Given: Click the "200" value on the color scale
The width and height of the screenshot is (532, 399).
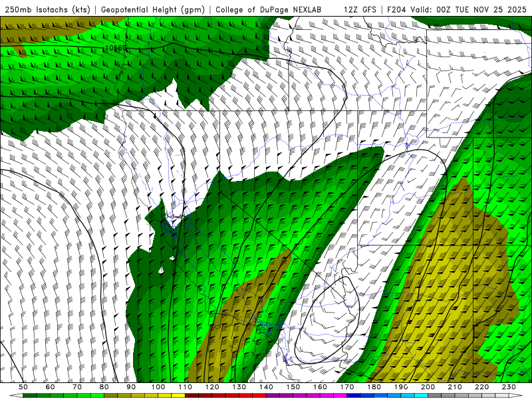Looking at the screenshot, I should (428, 387).
